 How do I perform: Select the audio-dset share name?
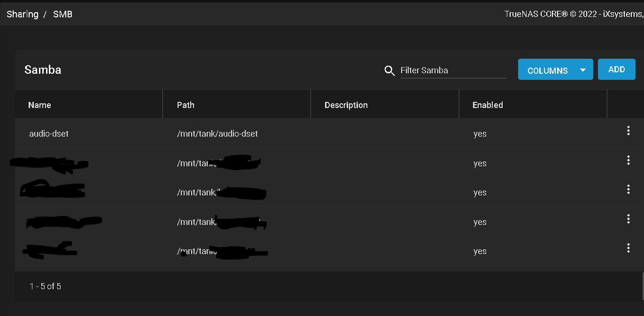click(49, 134)
